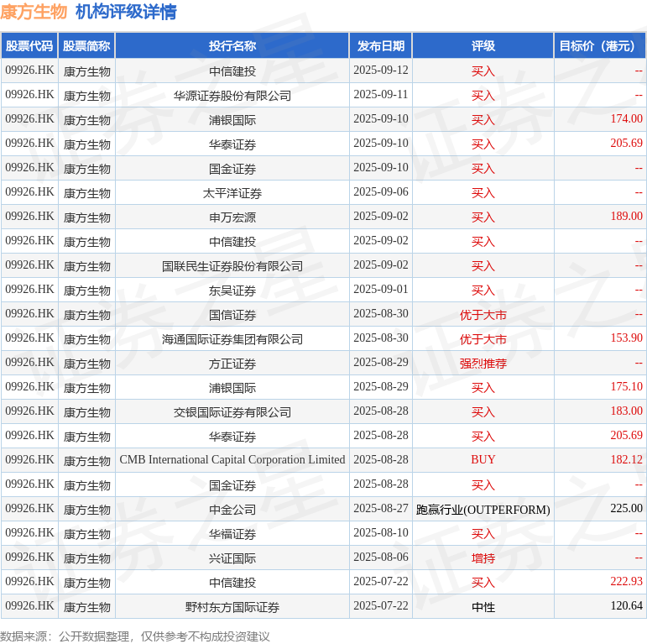Click the 发布日期 column header
The height and width of the screenshot is (644, 647).
point(381,46)
